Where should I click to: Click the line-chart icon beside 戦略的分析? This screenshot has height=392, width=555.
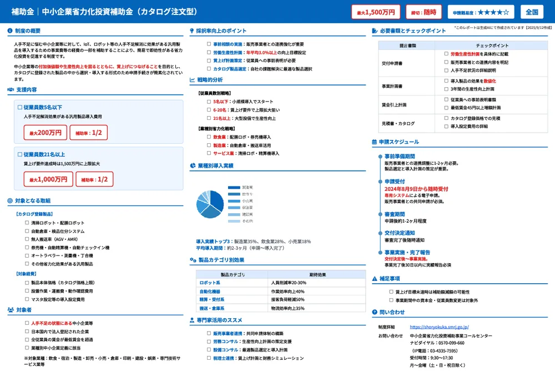193,79
